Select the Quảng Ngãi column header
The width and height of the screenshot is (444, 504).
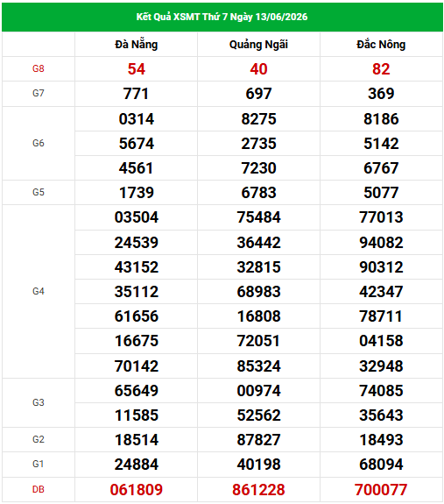click(258, 45)
